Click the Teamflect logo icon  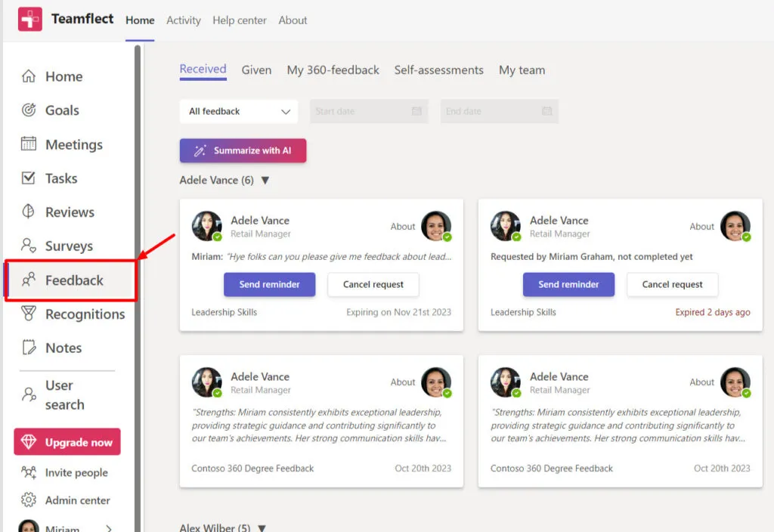click(x=30, y=19)
